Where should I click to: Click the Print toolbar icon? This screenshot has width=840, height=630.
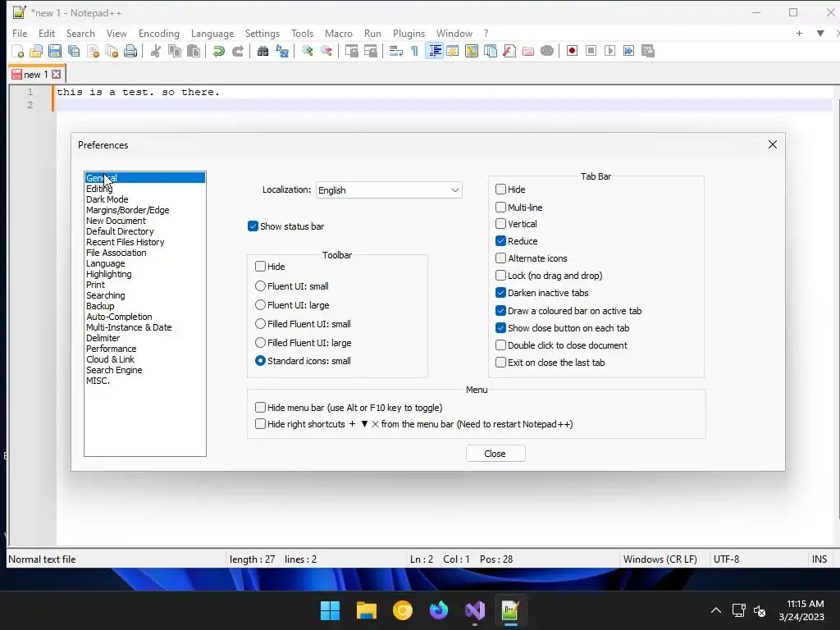coord(130,51)
